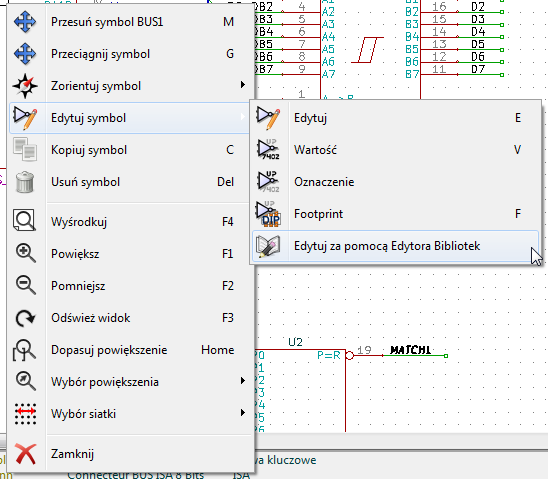Expand the Wybór powiększenia submenu arrow
This screenshot has width=548, height=479.
(243, 381)
